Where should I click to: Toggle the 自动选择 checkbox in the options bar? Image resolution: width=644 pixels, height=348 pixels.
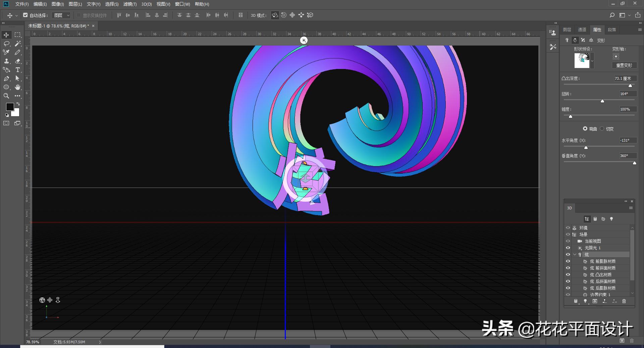[x=25, y=15]
